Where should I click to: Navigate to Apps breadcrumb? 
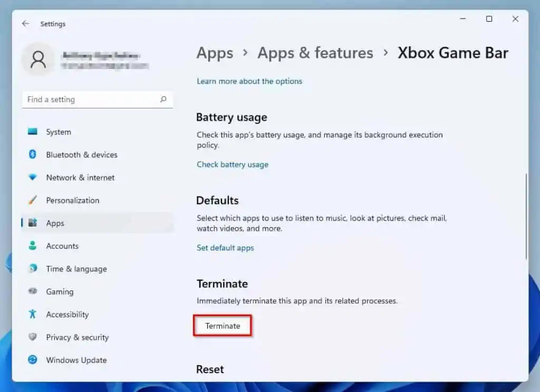pos(215,53)
